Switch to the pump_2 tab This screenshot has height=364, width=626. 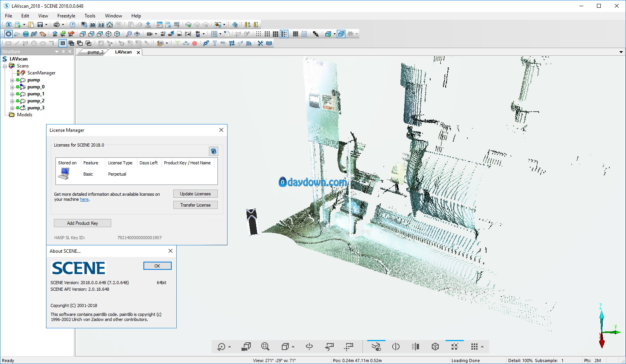(x=95, y=52)
